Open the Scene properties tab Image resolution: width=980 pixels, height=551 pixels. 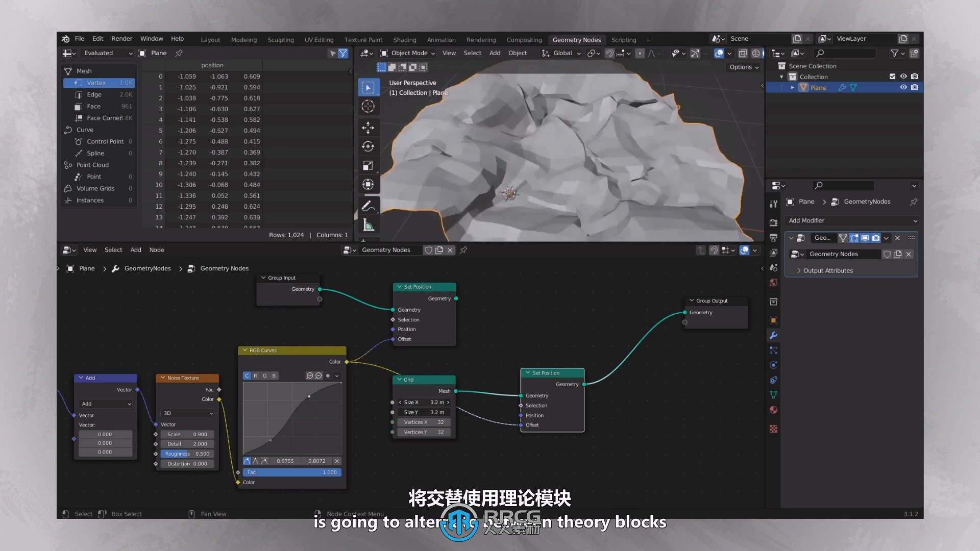(x=773, y=267)
